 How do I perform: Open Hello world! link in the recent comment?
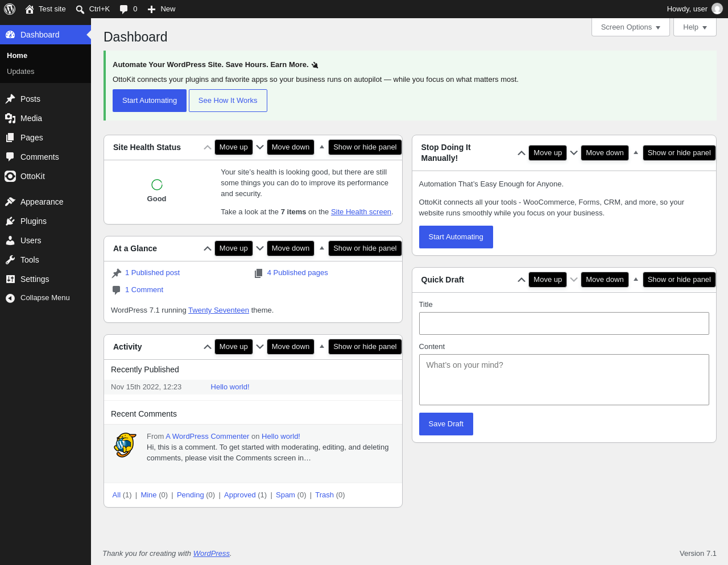click(281, 437)
